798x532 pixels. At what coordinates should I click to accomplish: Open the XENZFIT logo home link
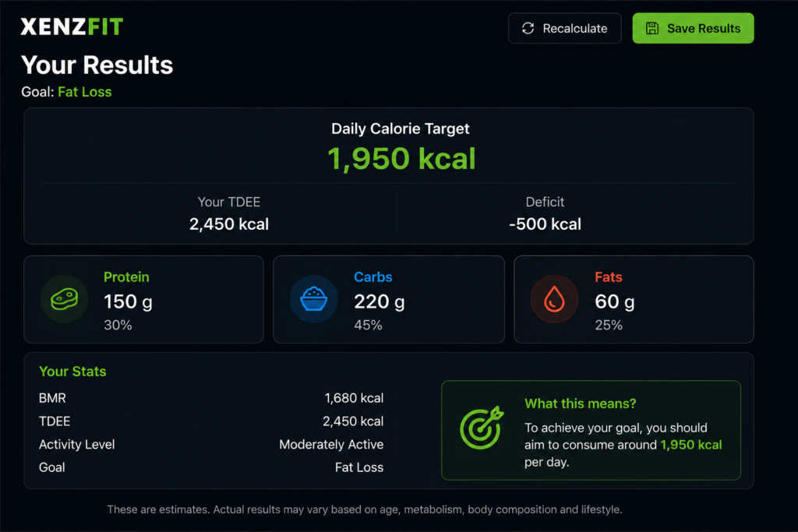point(72,26)
